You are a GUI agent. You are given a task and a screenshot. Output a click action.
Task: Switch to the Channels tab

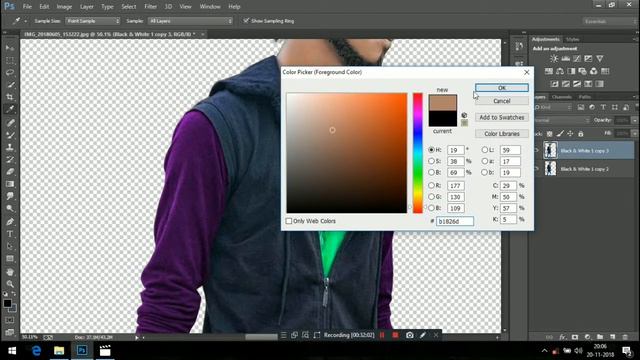coord(562,97)
